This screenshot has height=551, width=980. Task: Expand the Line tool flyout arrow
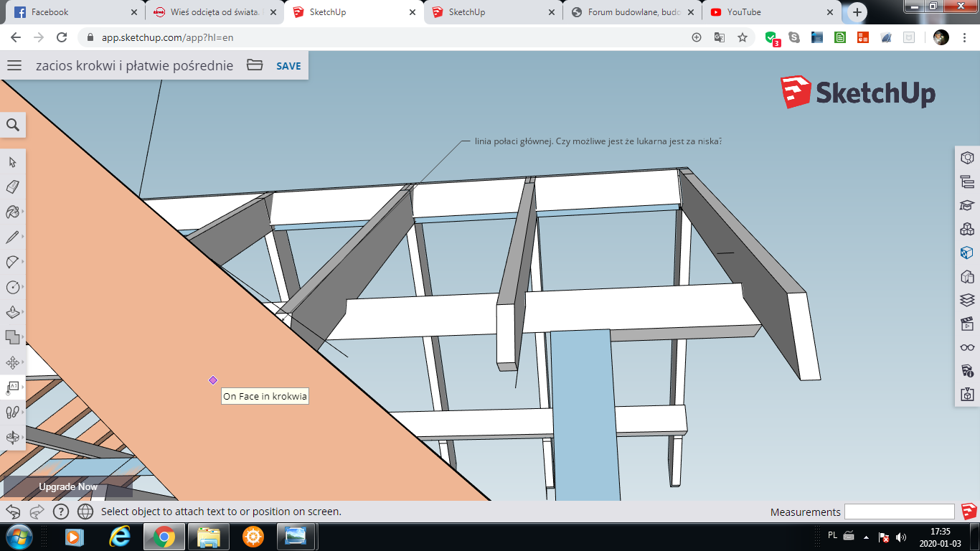[23, 237]
